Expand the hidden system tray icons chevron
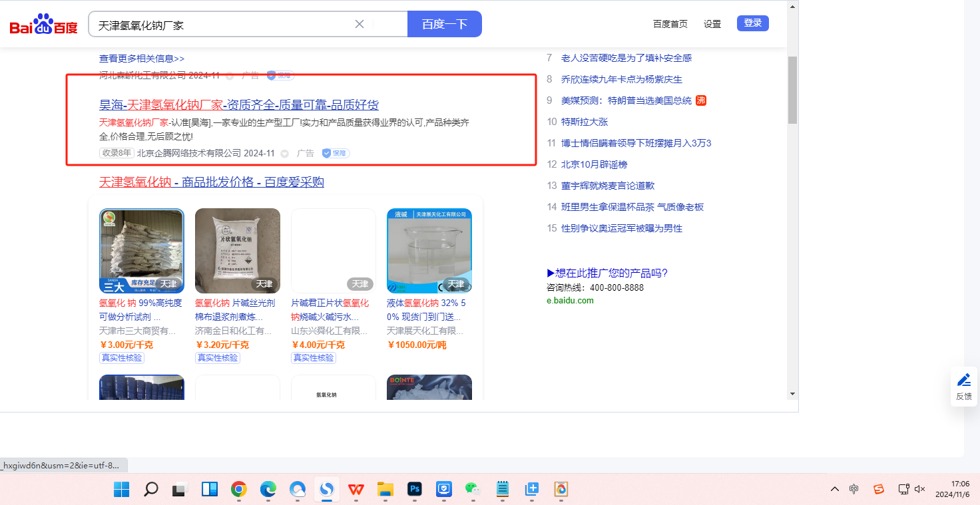Image resolution: width=980 pixels, height=505 pixels. coord(834,489)
